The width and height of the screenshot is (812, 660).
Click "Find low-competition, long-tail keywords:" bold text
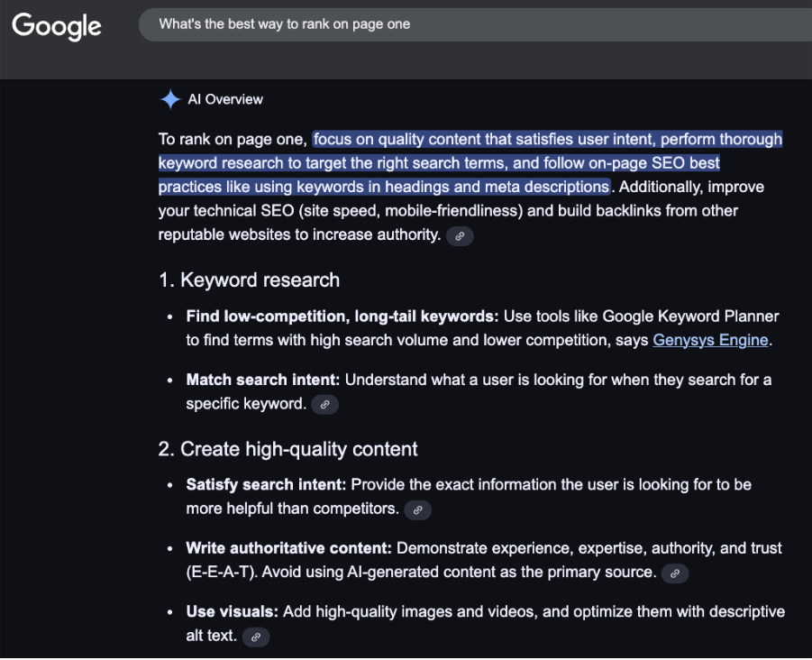(x=342, y=316)
